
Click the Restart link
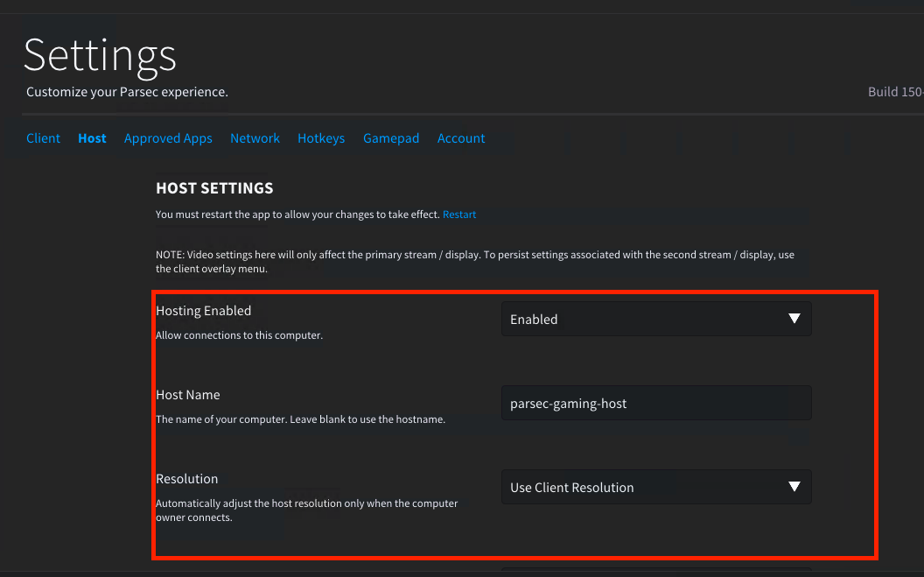pos(459,215)
